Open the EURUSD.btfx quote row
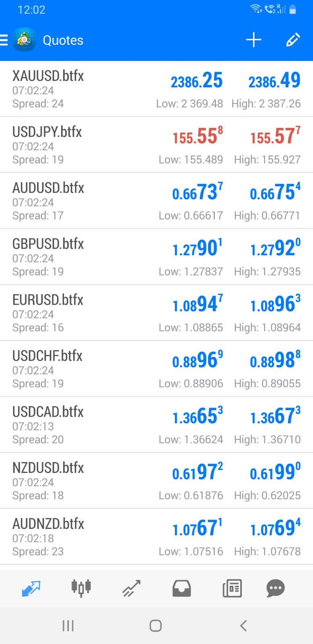This screenshot has height=644, width=313. (80, 313)
